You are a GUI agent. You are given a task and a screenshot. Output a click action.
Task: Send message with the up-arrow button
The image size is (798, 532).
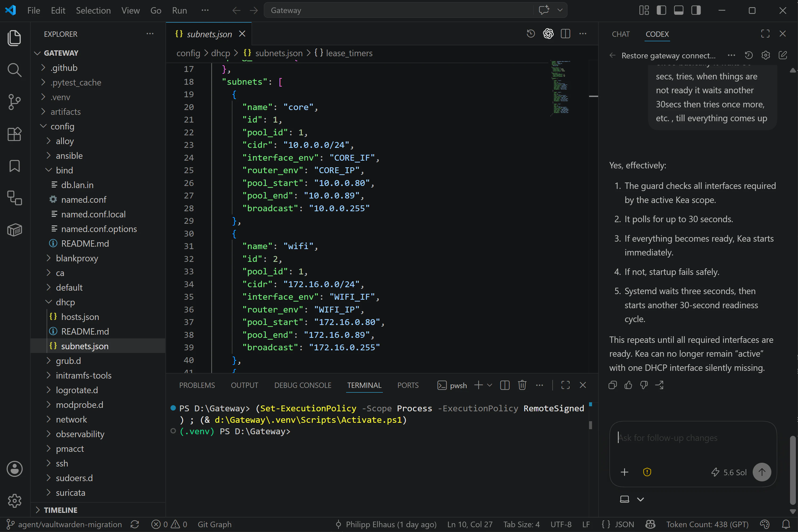click(x=762, y=472)
